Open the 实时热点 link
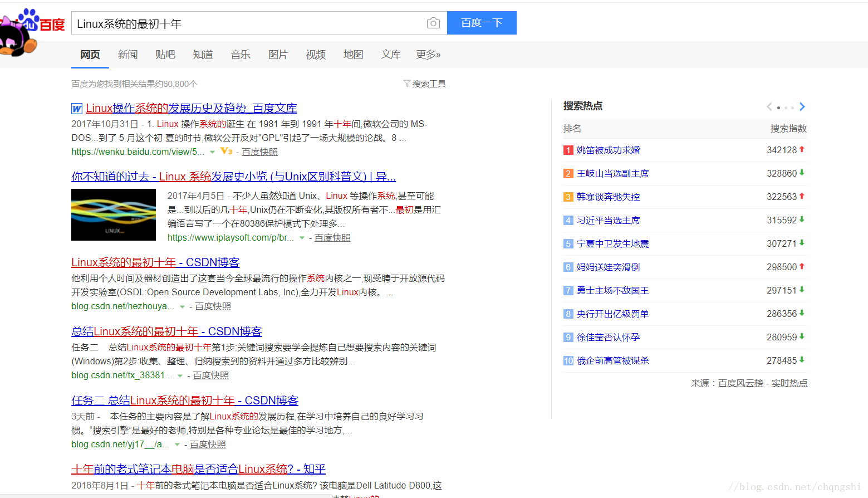868x498 pixels. click(x=789, y=383)
